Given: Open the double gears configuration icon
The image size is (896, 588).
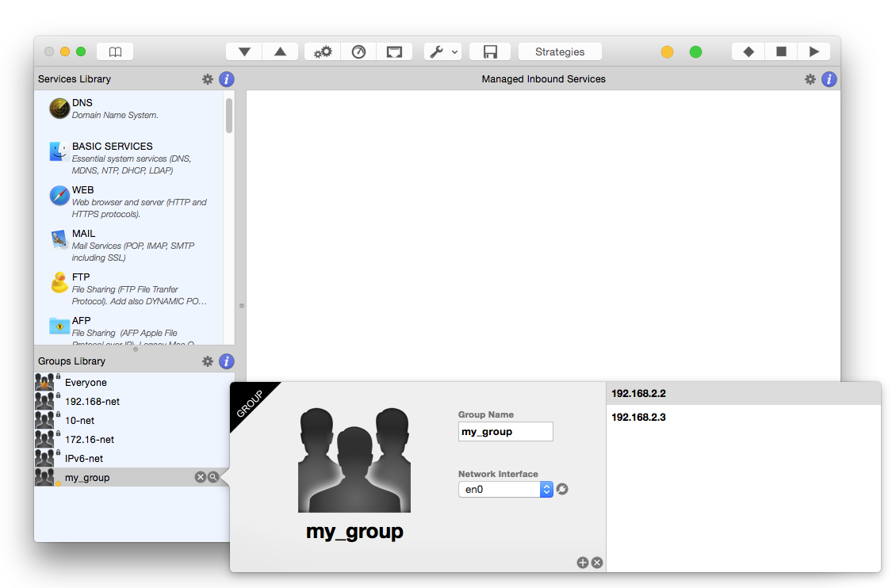Looking at the screenshot, I should click(x=323, y=52).
